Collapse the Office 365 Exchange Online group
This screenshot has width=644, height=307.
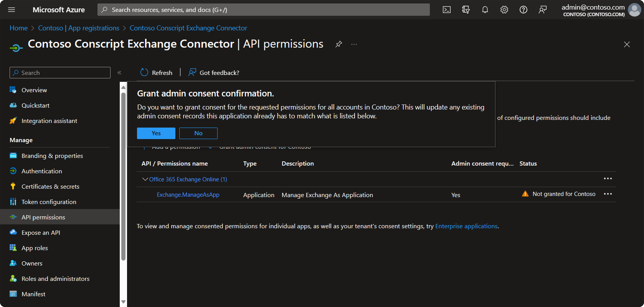coord(145,179)
